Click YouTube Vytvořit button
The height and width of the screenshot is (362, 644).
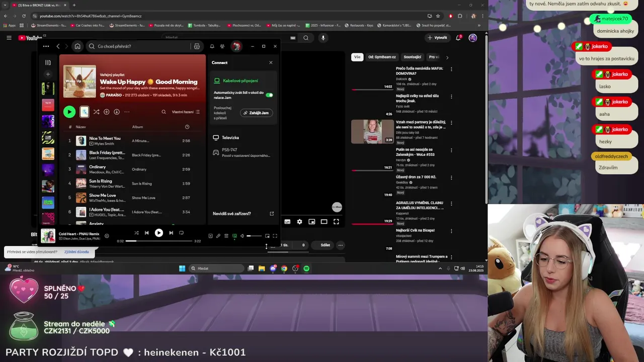(437, 38)
